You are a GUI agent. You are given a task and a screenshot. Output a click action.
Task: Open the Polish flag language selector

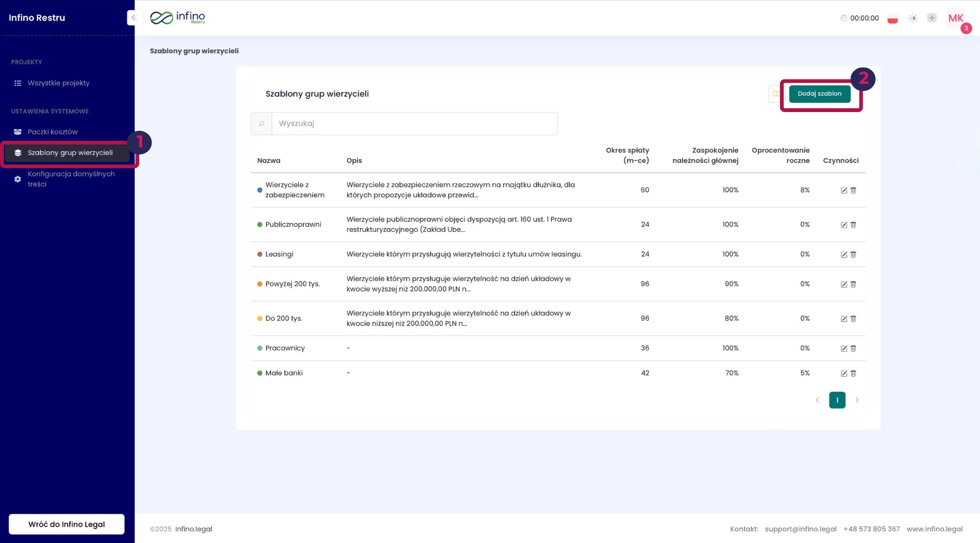(892, 19)
